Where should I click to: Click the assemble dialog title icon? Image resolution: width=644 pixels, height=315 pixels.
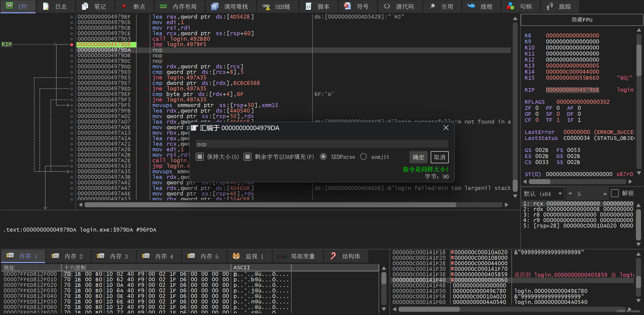coord(194,128)
